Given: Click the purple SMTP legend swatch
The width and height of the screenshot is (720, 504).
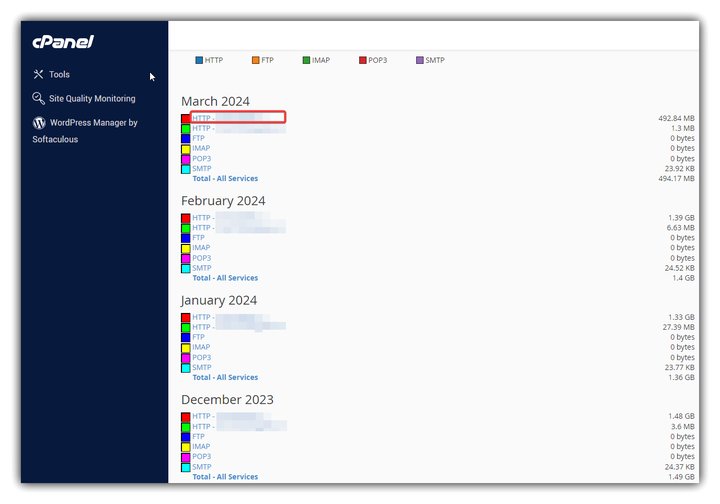Looking at the screenshot, I should (x=420, y=60).
